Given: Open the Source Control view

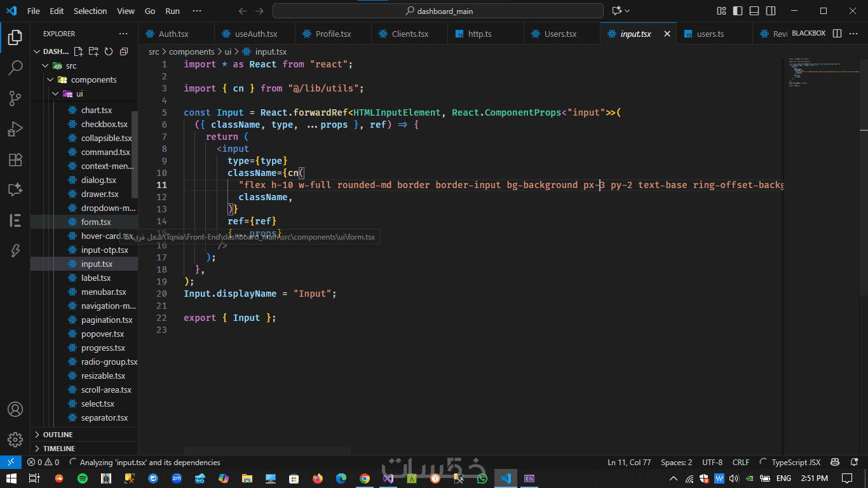Looking at the screenshot, I should pos(15,98).
